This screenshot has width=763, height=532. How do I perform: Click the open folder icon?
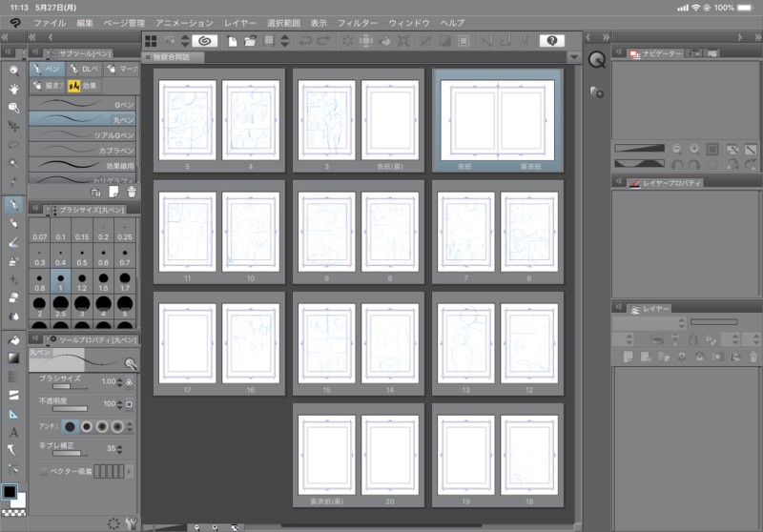tap(250, 41)
